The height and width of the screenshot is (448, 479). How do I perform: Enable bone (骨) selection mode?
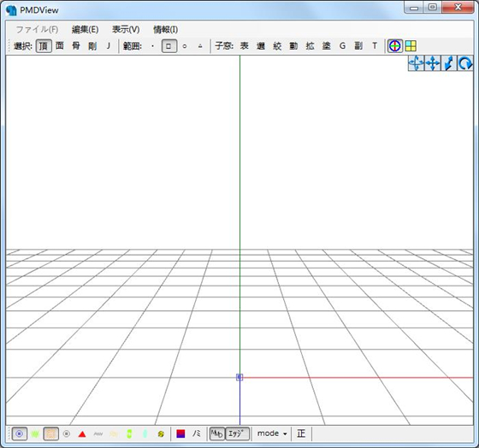[76, 46]
